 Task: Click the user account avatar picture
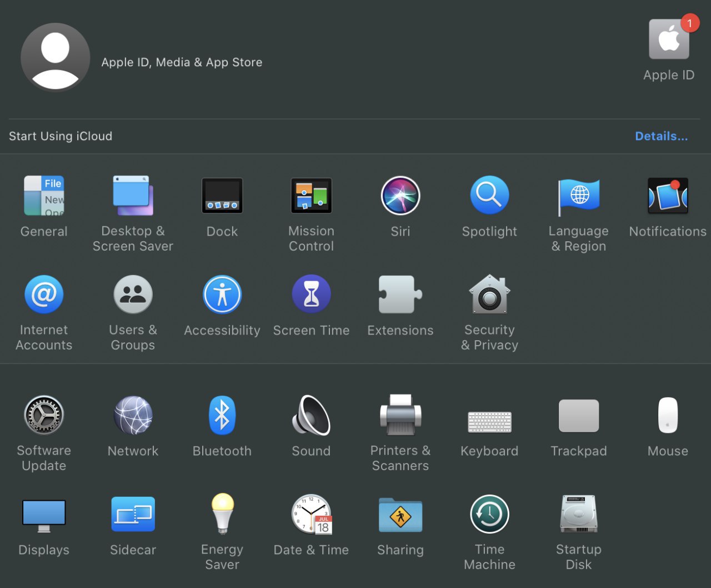[x=55, y=57]
